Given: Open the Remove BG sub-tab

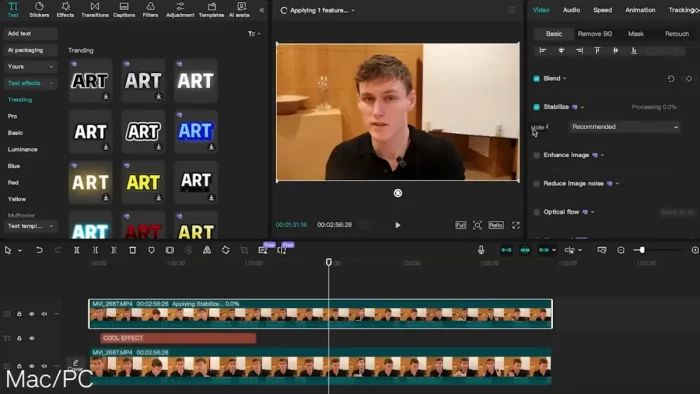Looking at the screenshot, I should [595, 34].
